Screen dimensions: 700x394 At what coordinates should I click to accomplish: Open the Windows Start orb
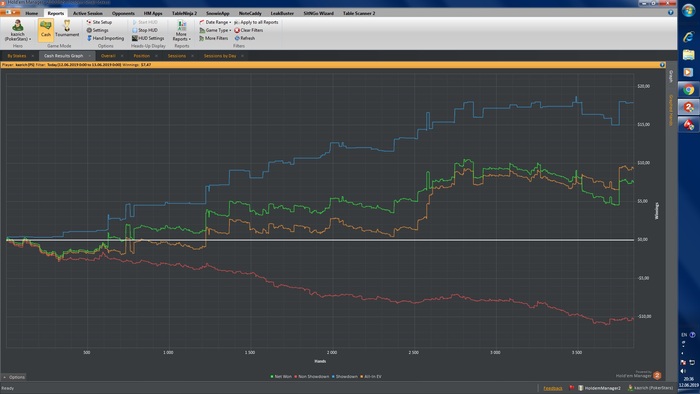click(x=688, y=11)
